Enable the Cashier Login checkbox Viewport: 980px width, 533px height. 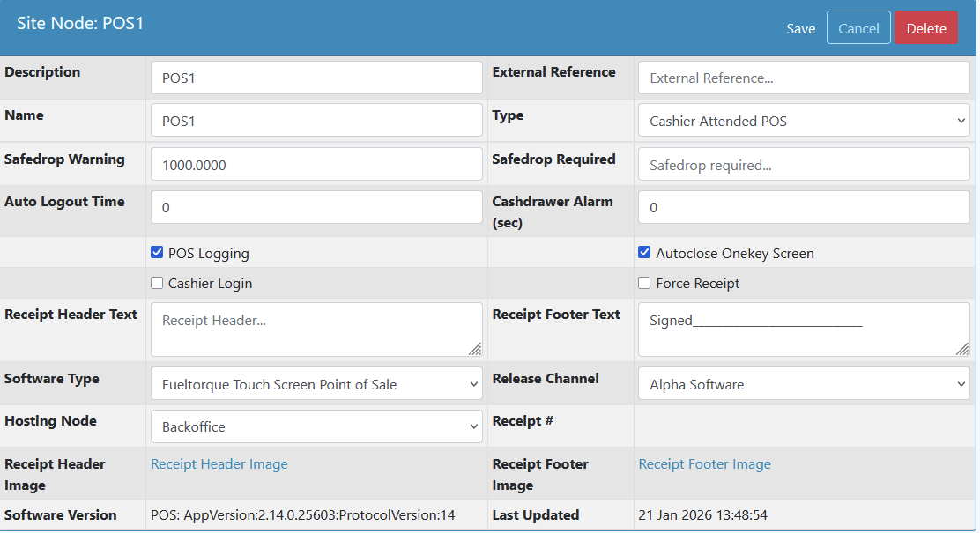point(157,283)
